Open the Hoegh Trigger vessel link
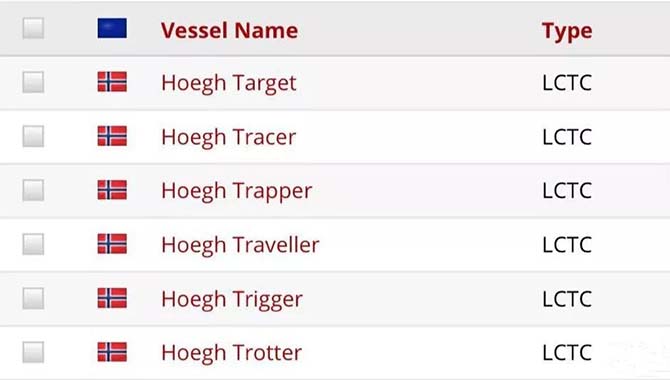Viewport: 670px width, 380px height. point(232,299)
